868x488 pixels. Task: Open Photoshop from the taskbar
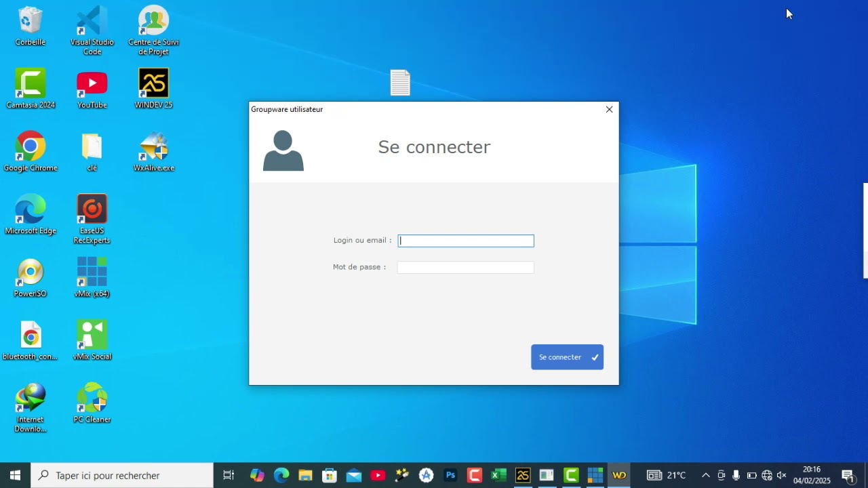pos(450,475)
